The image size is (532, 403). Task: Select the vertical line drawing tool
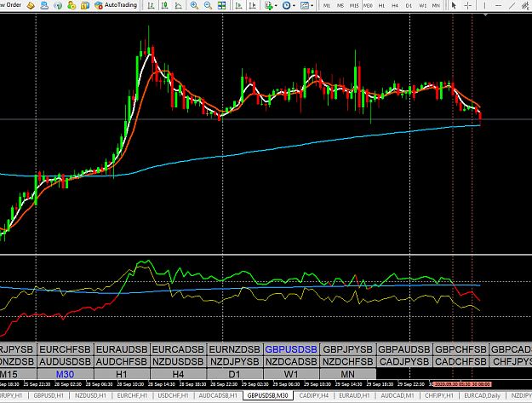[484, 5]
